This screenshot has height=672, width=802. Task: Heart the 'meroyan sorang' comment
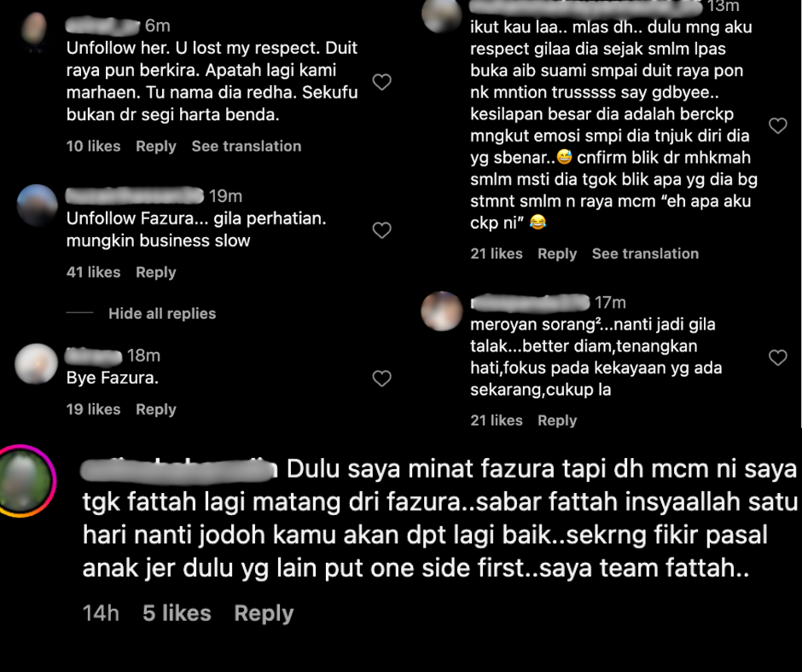(778, 357)
